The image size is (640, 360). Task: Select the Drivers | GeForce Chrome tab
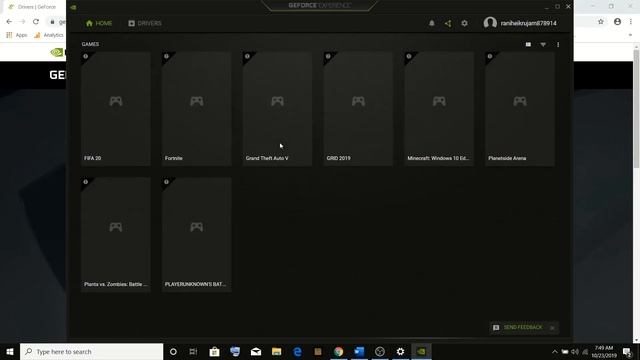pyautogui.click(x=33, y=7)
